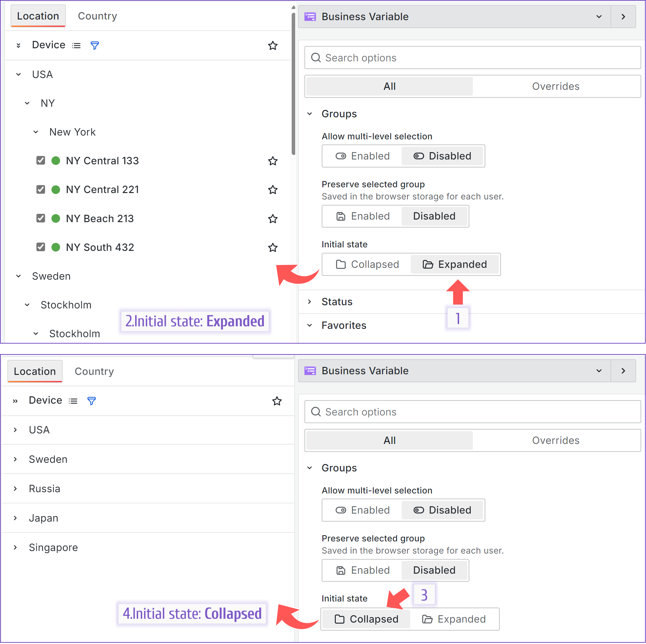Toggle NY South 432 selection checkbox
This screenshot has height=644, width=646.
[x=41, y=247]
